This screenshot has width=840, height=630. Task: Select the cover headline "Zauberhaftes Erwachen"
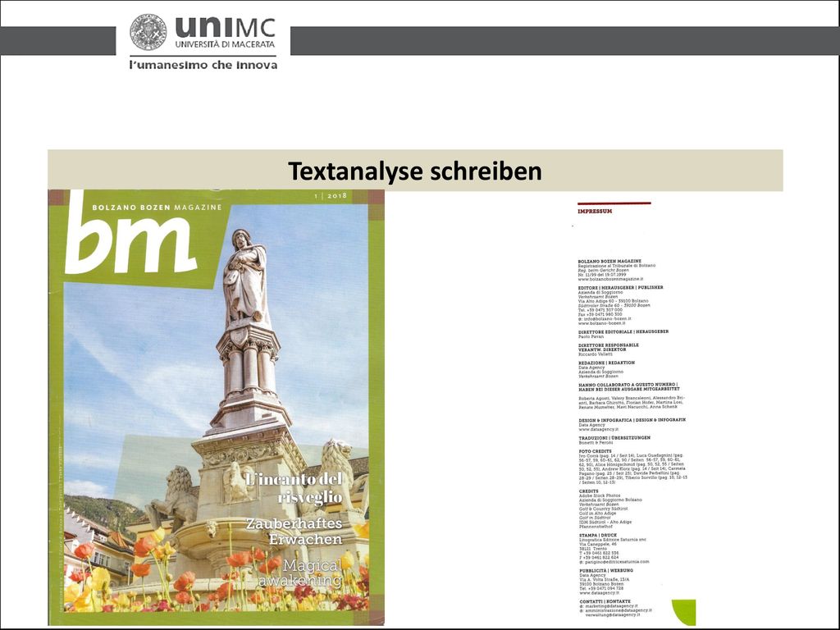(x=294, y=531)
